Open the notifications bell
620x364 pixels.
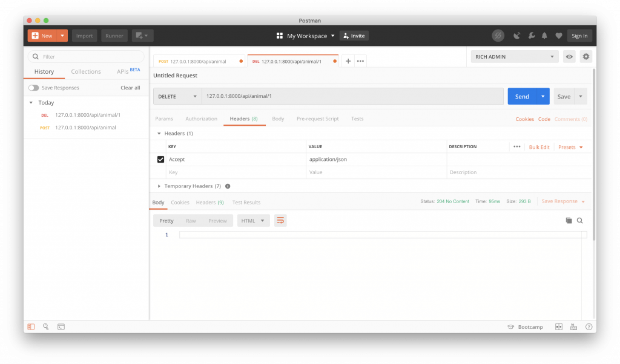click(544, 36)
